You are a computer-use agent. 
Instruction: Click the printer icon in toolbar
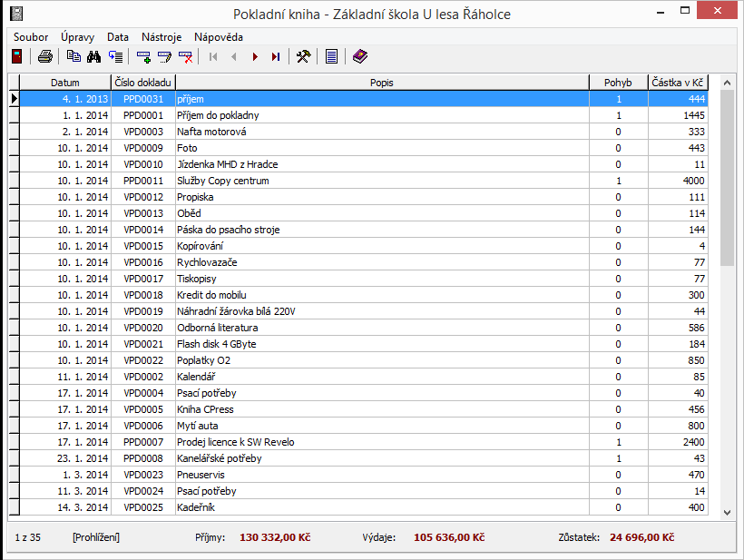tap(45, 57)
